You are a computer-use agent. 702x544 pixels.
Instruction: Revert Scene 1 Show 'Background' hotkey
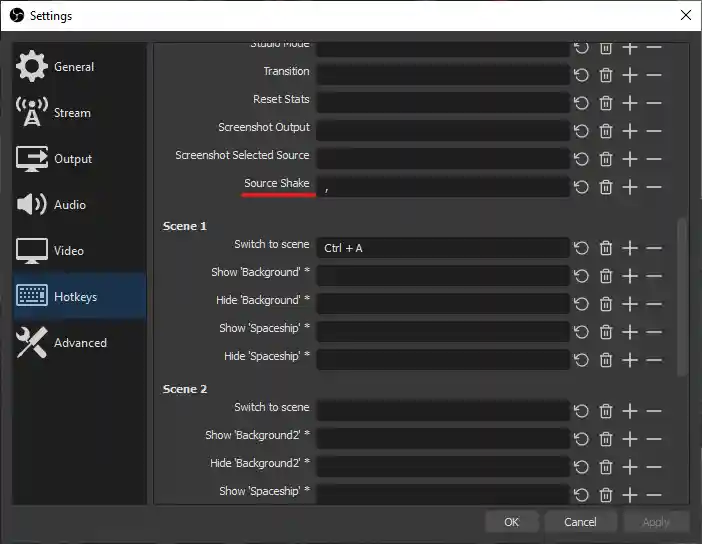click(581, 276)
